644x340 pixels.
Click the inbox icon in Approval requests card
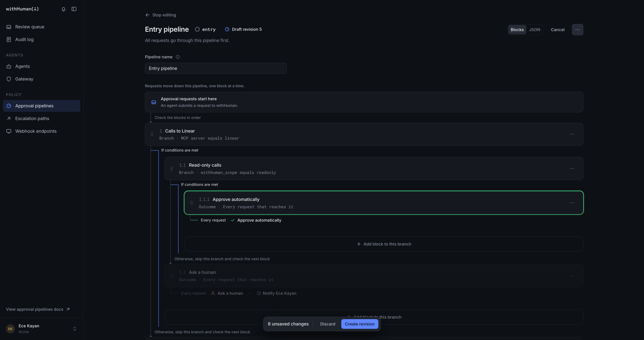[x=154, y=102]
